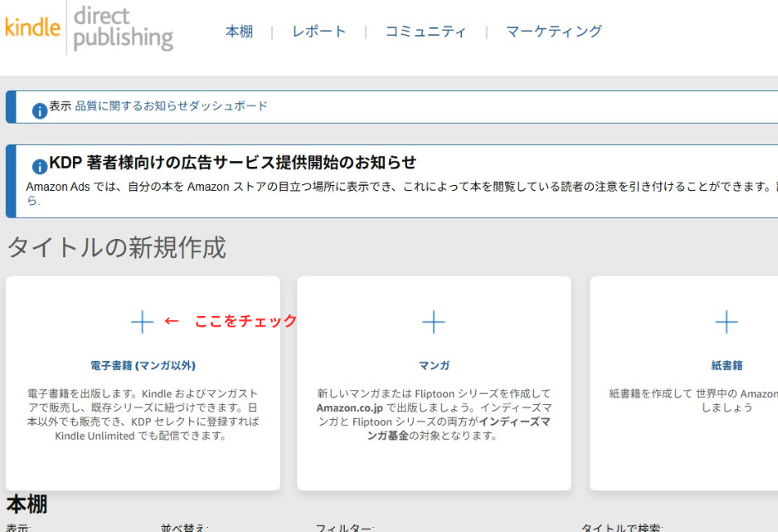Click the plus icon to create 紙書籍
778x532 pixels.
(x=726, y=322)
